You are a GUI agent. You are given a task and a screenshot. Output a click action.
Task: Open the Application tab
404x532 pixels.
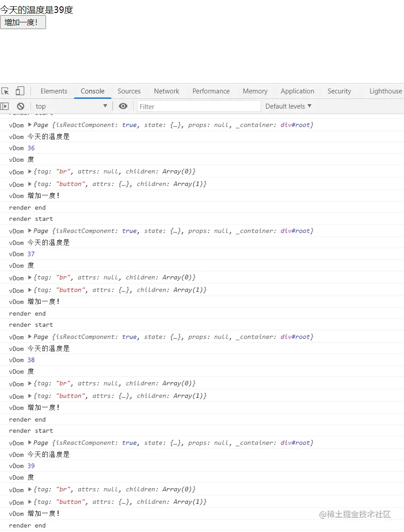click(298, 91)
